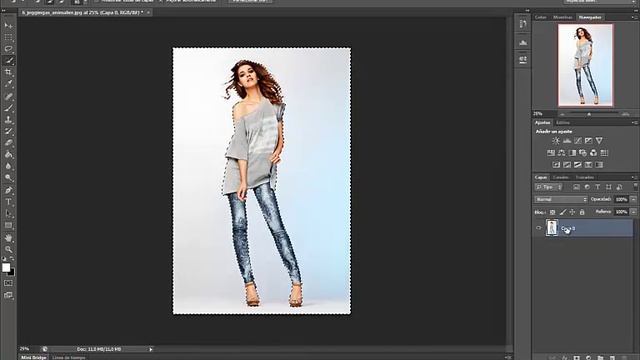Add a Hue/Saturation adjustment layer
The image size is (640, 360).
coord(551,153)
